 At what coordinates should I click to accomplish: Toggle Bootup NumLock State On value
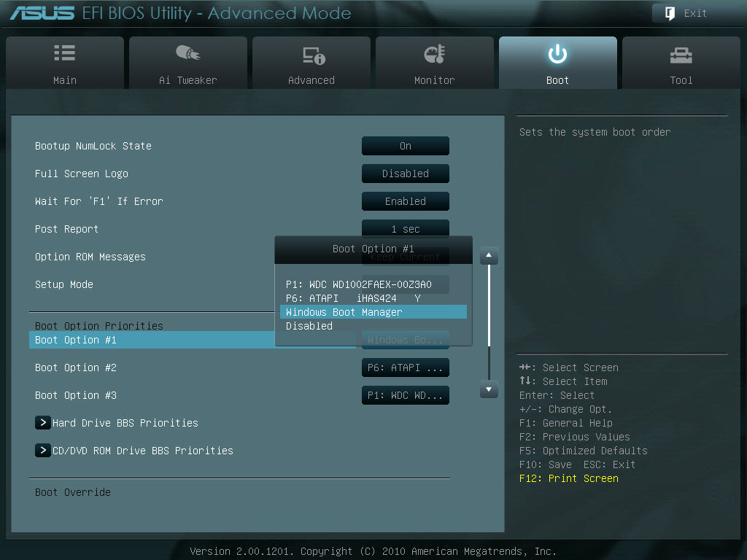pyautogui.click(x=406, y=146)
